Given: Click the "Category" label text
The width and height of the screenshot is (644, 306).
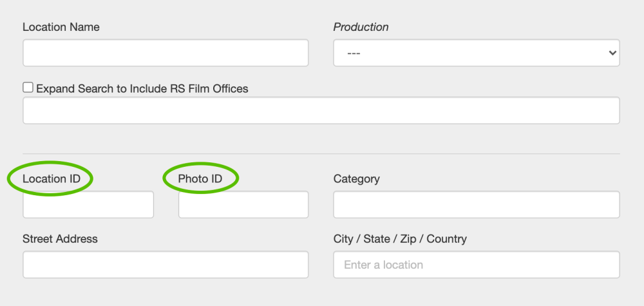Looking at the screenshot, I should [356, 178].
